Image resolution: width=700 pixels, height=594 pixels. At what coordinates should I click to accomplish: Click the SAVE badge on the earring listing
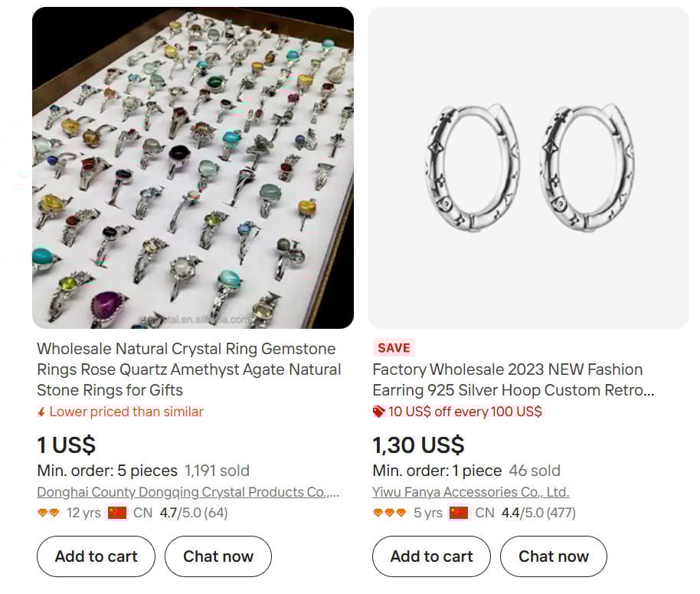(x=393, y=347)
